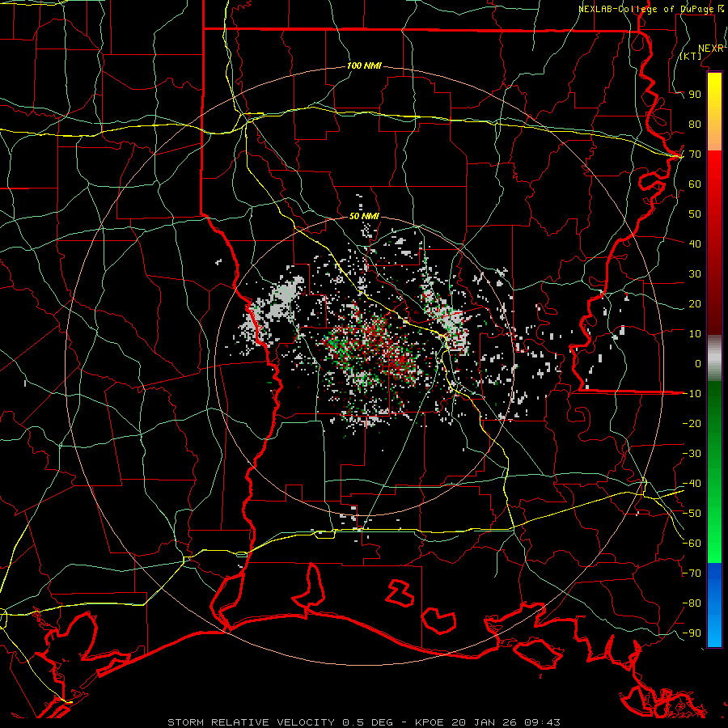
Task: Click the 100 NMI range ring label
Action: pyautogui.click(x=364, y=66)
